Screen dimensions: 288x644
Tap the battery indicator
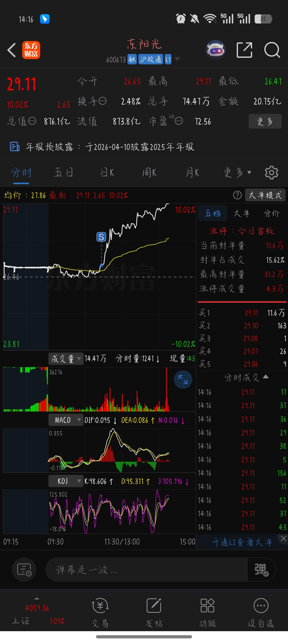263,19
